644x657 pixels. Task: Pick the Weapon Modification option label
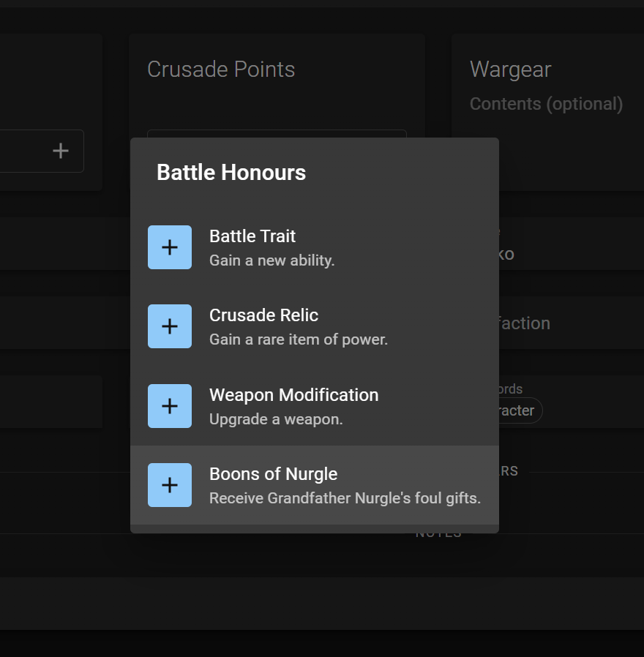[x=293, y=395]
